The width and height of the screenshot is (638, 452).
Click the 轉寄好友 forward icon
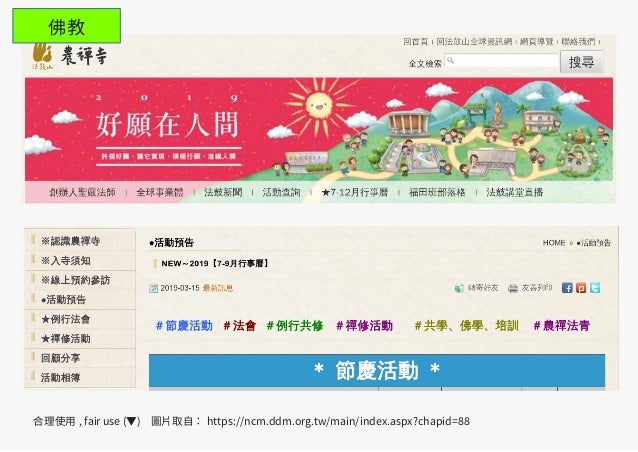pos(459,288)
